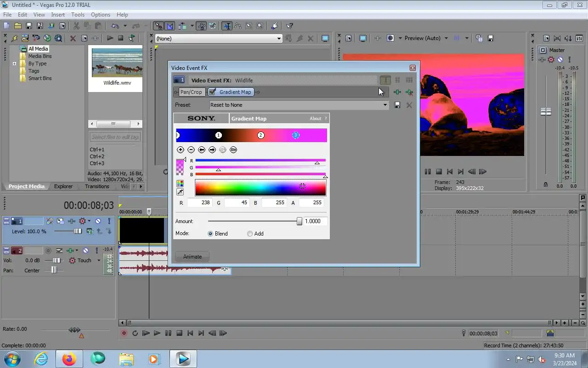Click the Amount value field showing 1.0000
This screenshot has width=588, height=368.
(x=316, y=221)
